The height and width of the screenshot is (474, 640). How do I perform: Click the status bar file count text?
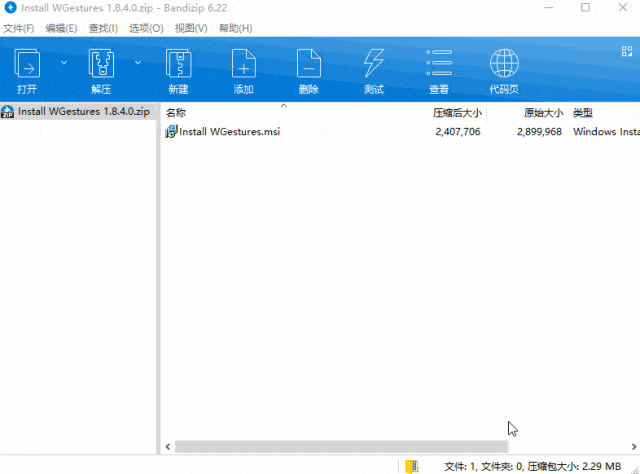click(532, 466)
